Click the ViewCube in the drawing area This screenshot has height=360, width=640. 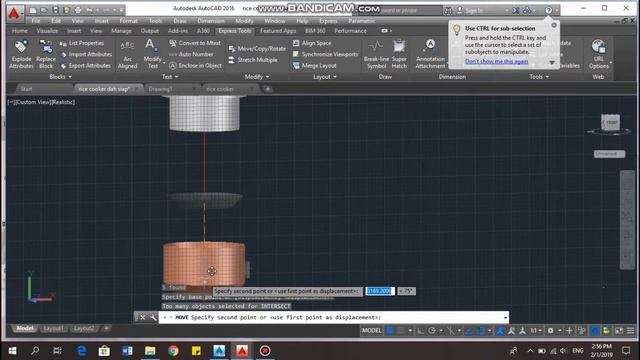pyautogui.click(x=610, y=122)
